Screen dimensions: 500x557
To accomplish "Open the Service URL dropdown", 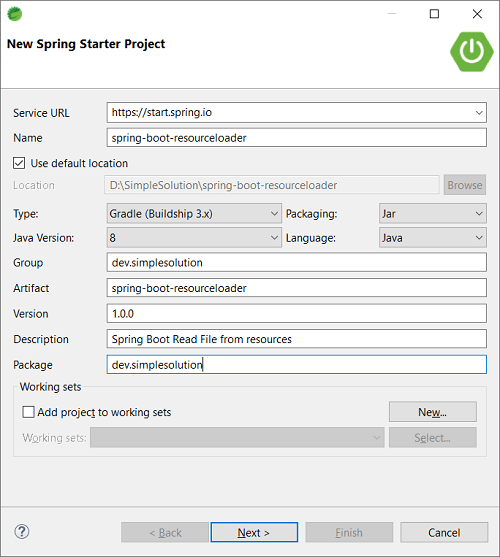I will point(479,113).
